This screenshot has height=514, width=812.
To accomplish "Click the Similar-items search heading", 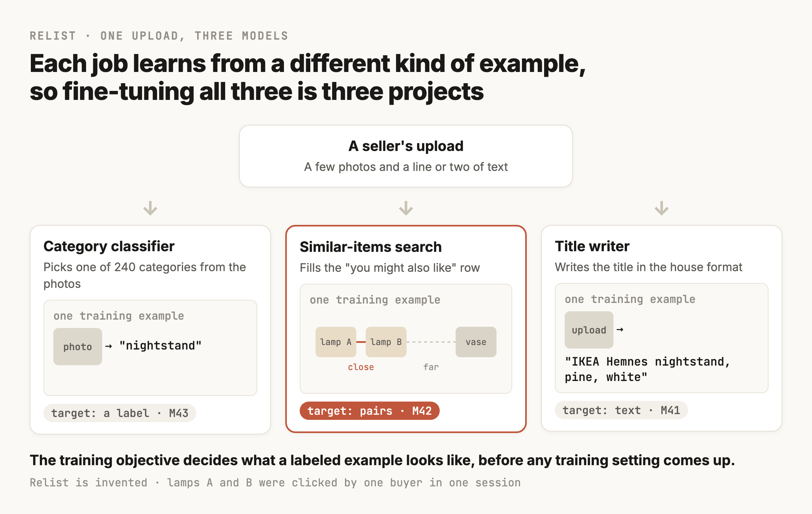I will (371, 246).
